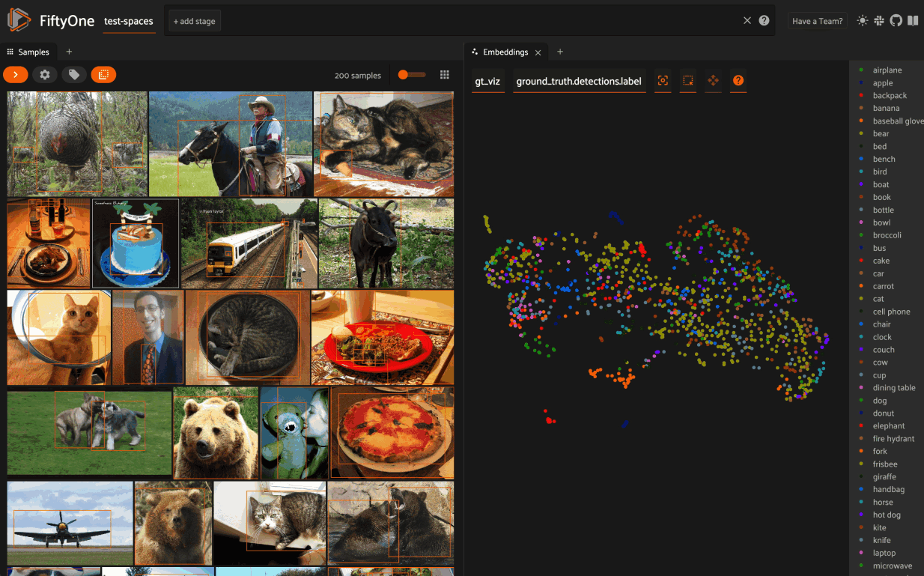Toggle light/dark theme sun icon
924x576 pixels.
coord(863,21)
